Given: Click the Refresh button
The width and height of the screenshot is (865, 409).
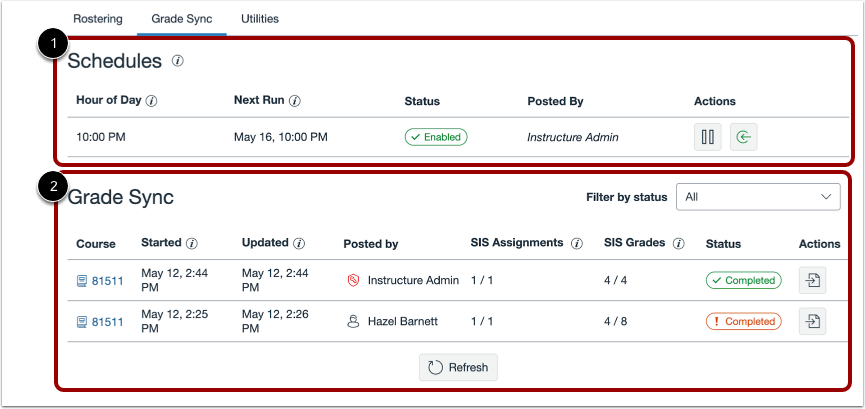Looking at the screenshot, I should (458, 368).
